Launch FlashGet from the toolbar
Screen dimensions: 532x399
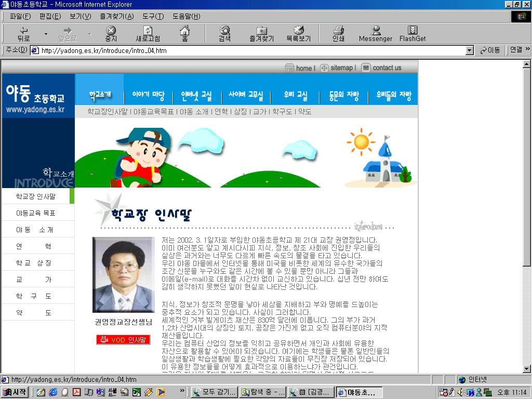coord(412,34)
